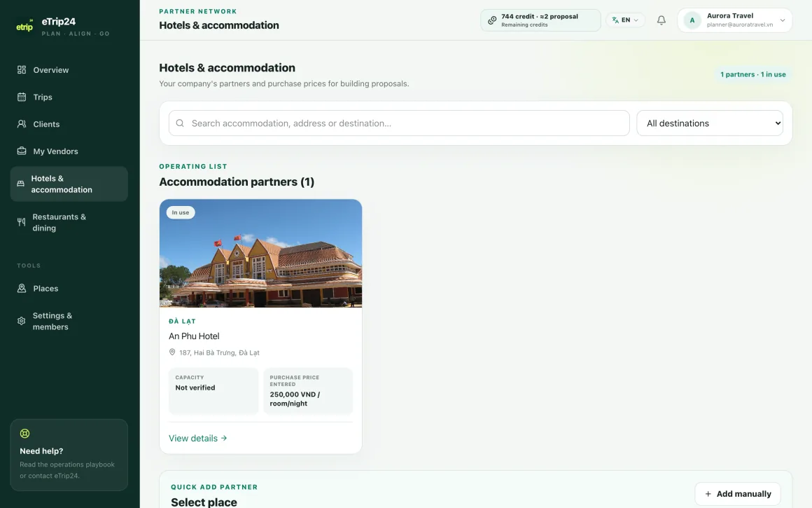The width and height of the screenshot is (812, 508).
Task: Click the PARTNER NETWORK breadcrumb label
Action: point(198,11)
